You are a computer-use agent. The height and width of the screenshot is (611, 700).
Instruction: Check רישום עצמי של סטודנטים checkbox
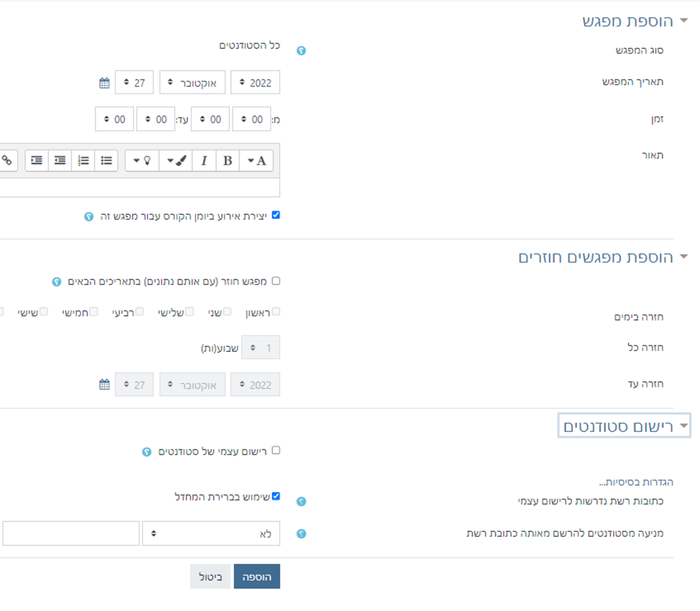pyautogui.click(x=276, y=450)
